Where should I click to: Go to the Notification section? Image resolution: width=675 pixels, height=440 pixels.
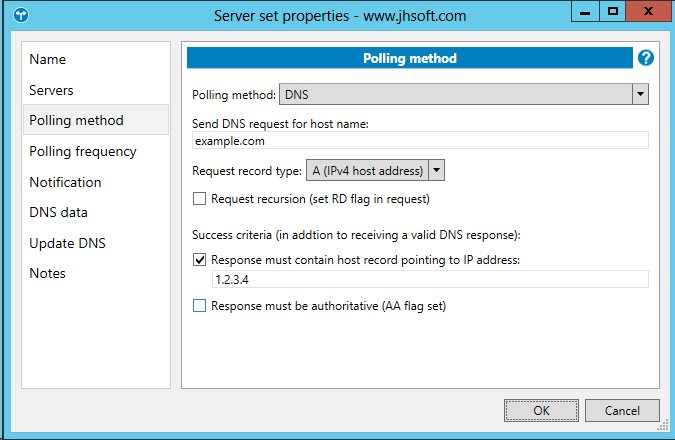(x=65, y=182)
